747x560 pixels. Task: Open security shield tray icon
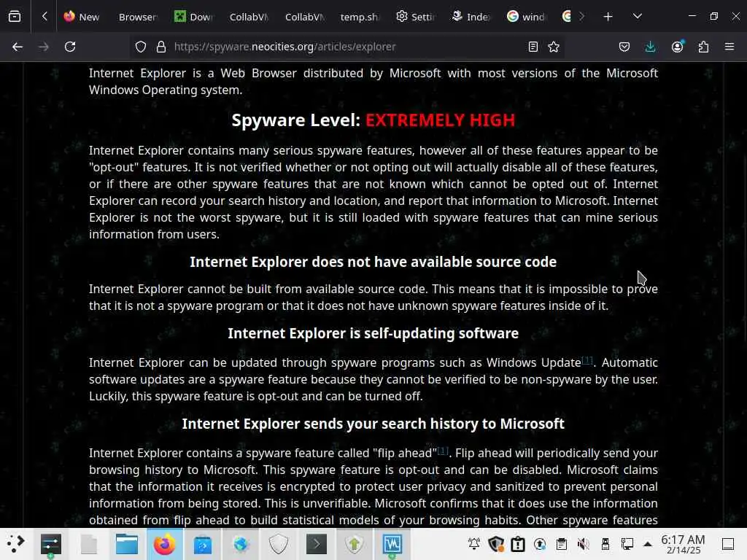(x=496, y=544)
